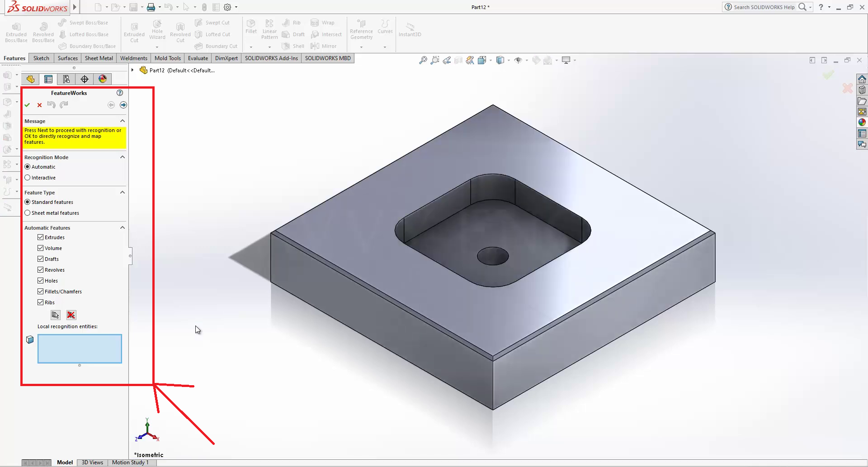Image resolution: width=868 pixels, height=467 pixels.
Task: Click the clear all filters icon
Action: 71,315
